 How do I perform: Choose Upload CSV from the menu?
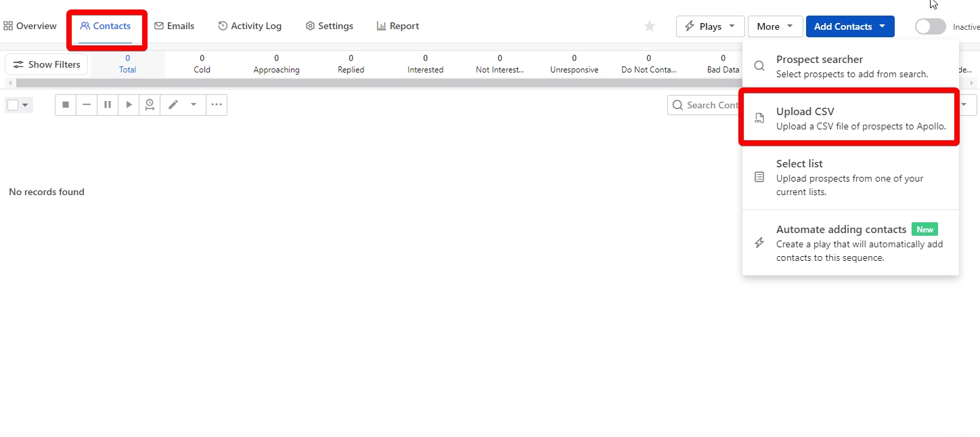[849, 119]
